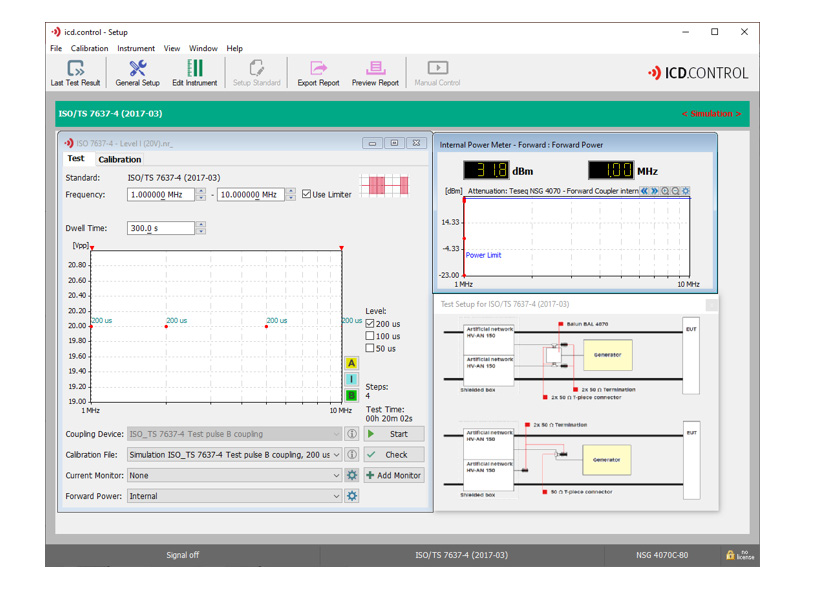Click NSG 4070C-80 in status bar
Viewport: 814px width, 597px height.
click(x=662, y=555)
